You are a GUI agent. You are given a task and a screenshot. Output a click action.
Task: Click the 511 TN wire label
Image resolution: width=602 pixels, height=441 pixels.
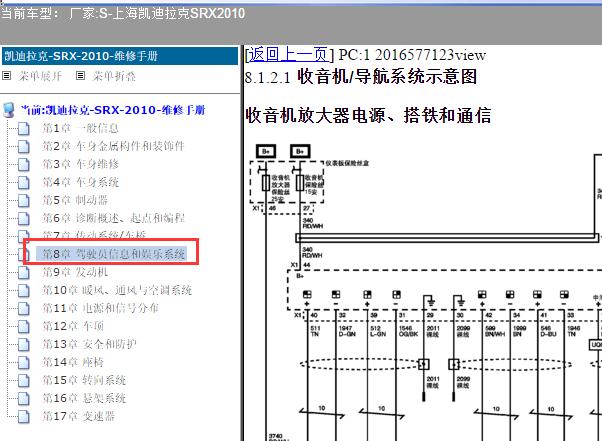[315, 331]
